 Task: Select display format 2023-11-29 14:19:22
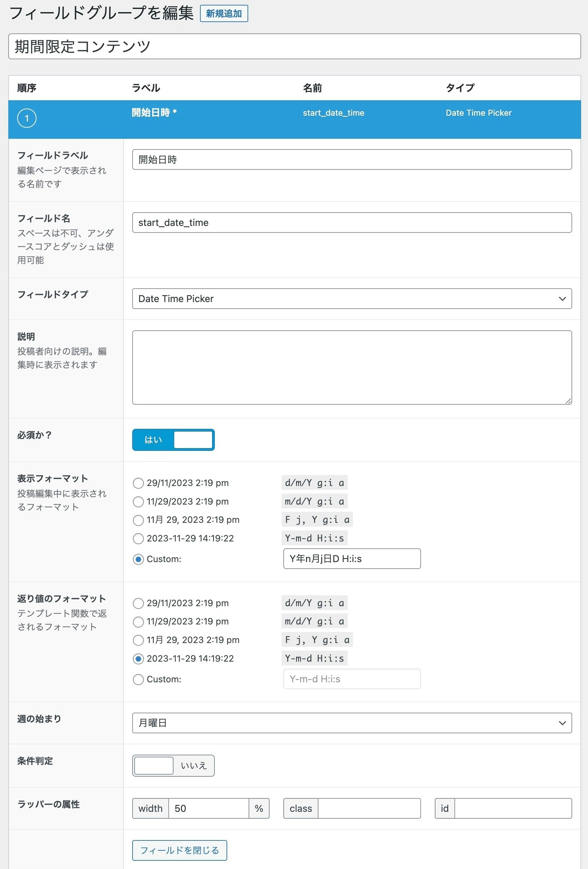point(138,538)
